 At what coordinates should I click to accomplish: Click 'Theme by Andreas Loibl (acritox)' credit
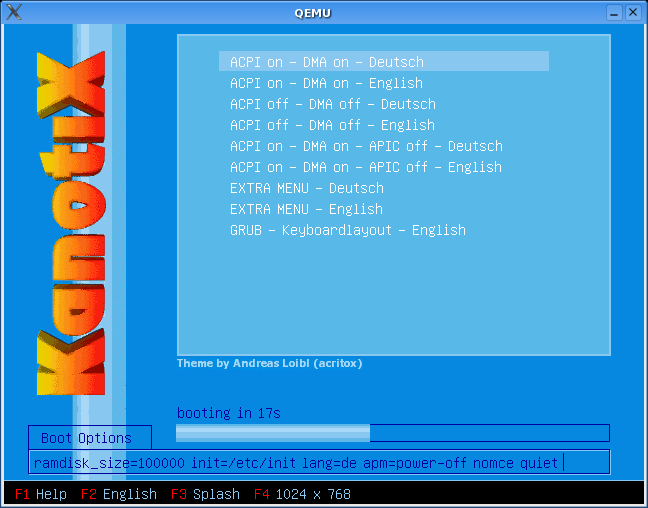tap(269, 363)
